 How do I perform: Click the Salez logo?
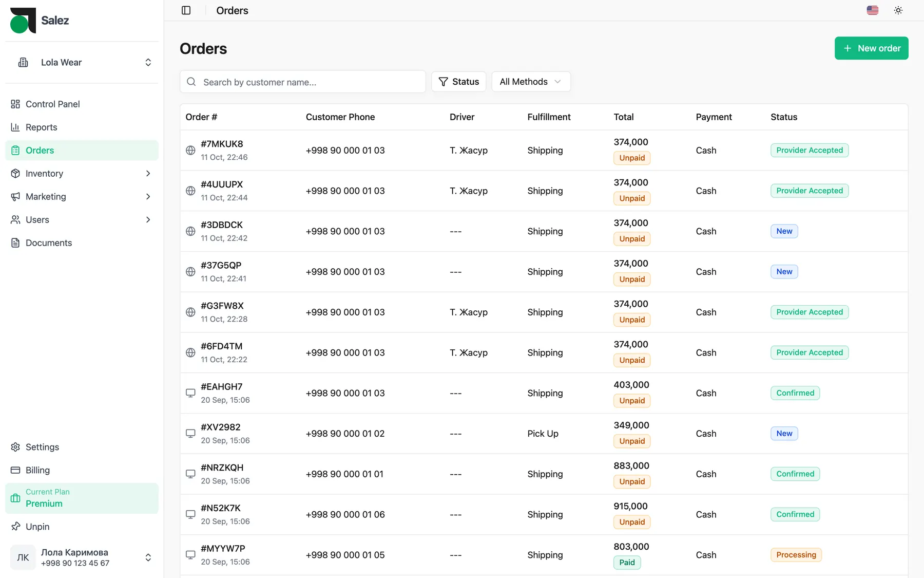coord(39,21)
